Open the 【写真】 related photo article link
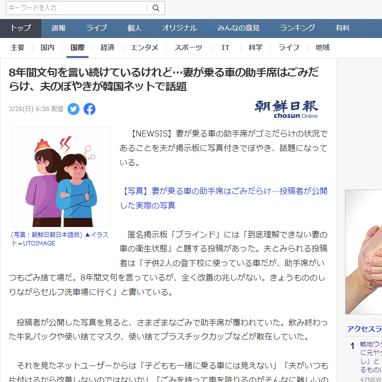Image resolution: width=382 pixels, height=382 pixels. click(224, 198)
